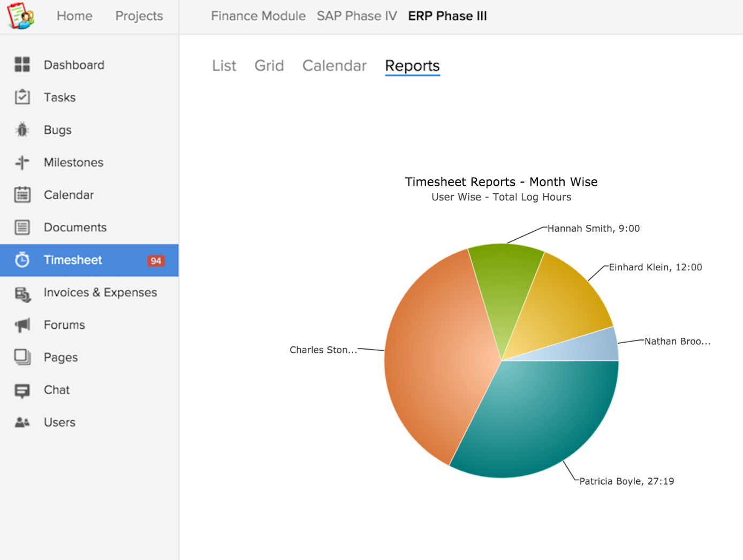Screen dimensions: 743x560
Task: Switch to the List view tab
Action: pos(224,66)
